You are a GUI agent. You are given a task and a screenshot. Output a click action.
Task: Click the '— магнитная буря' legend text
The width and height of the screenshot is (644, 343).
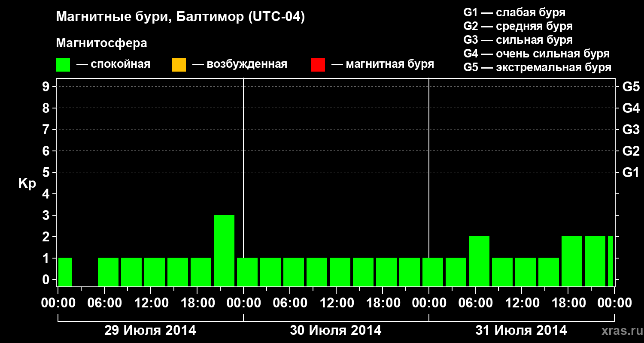pos(383,65)
